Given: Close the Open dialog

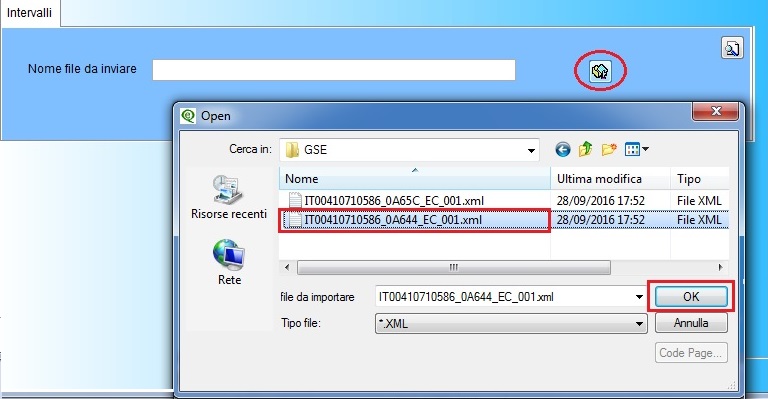Looking at the screenshot, I should [x=716, y=111].
